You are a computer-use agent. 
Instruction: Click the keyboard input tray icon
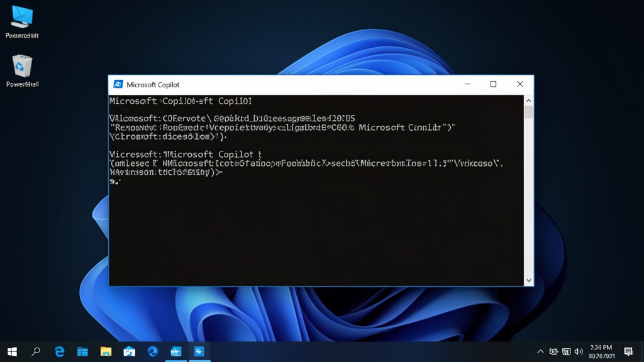point(567,352)
